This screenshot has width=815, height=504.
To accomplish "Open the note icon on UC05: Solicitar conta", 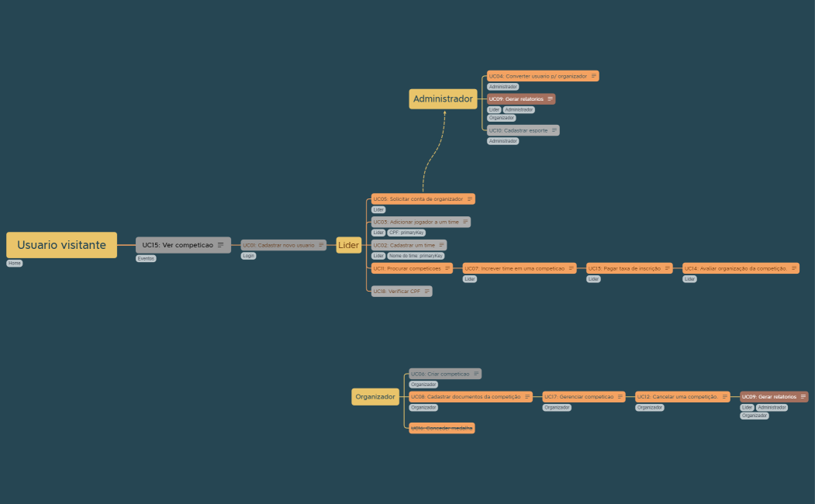I will pos(469,199).
